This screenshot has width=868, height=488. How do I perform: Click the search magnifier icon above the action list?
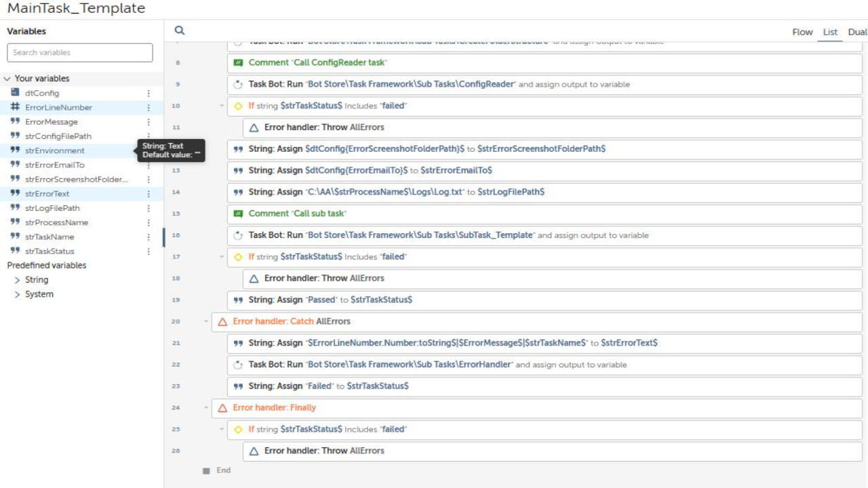180,30
